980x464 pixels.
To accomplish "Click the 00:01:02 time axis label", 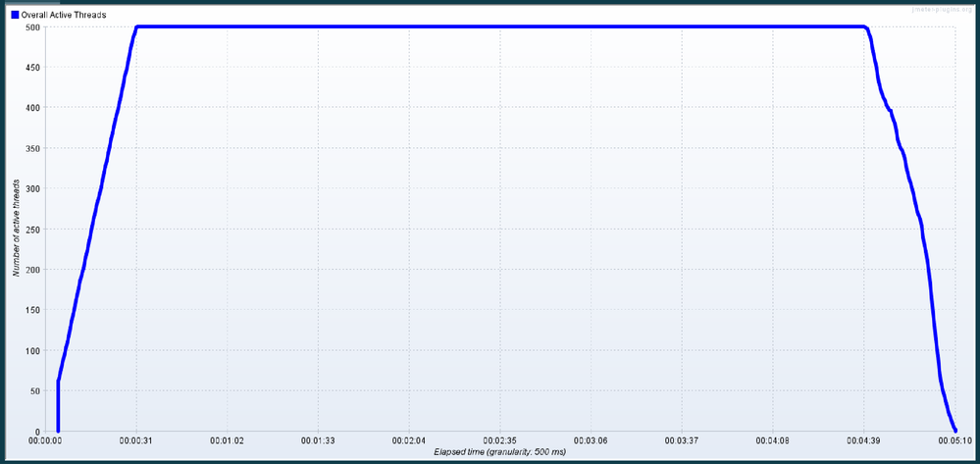I will point(228,440).
